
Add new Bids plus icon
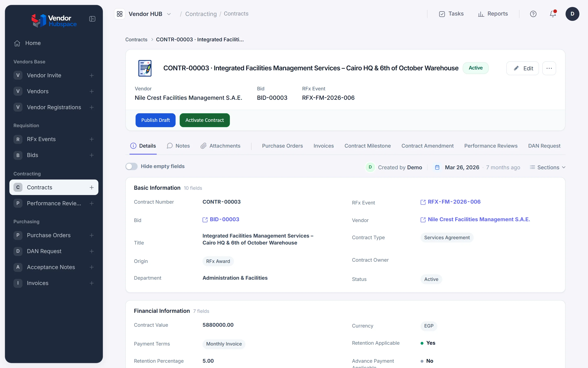pyautogui.click(x=92, y=155)
